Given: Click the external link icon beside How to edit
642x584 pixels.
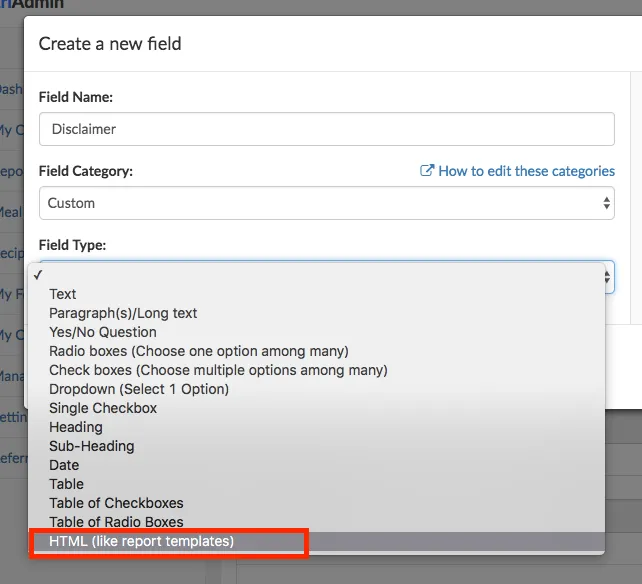Looking at the screenshot, I should pos(427,171).
